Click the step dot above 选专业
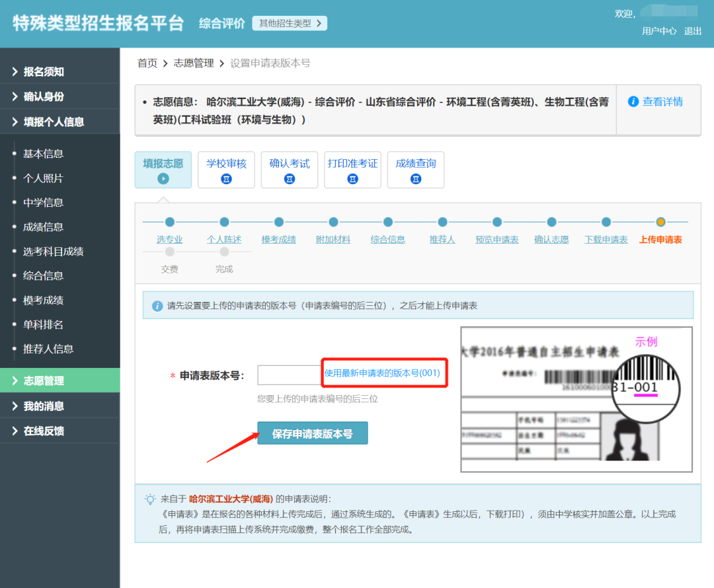 coord(170,222)
